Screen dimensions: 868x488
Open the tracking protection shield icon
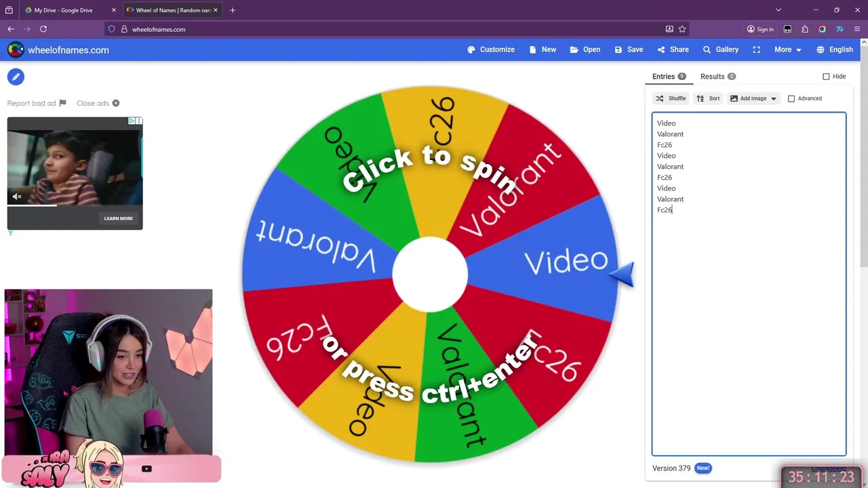(x=112, y=29)
